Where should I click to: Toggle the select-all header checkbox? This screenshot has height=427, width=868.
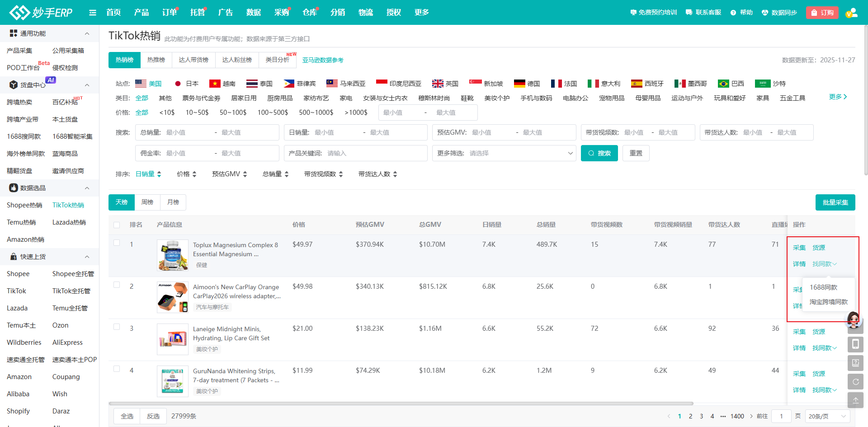point(117,225)
